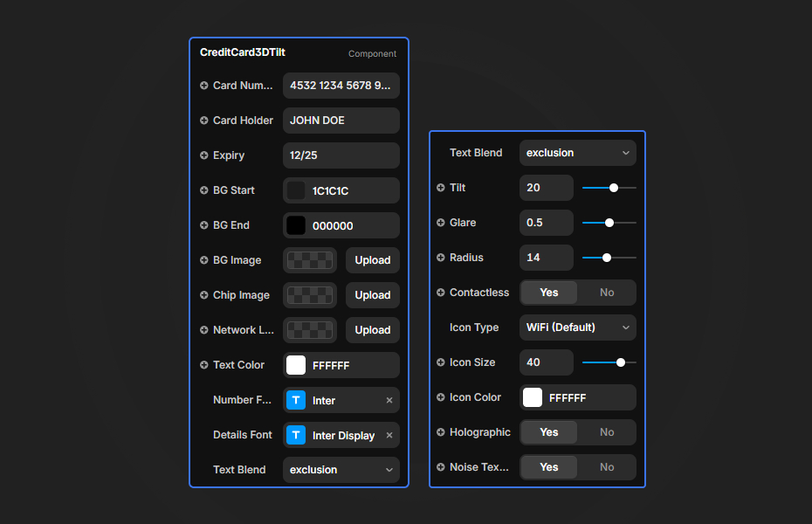This screenshot has height=524, width=812.
Task: Remove the Inter Display font with the x
Action: tap(389, 435)
